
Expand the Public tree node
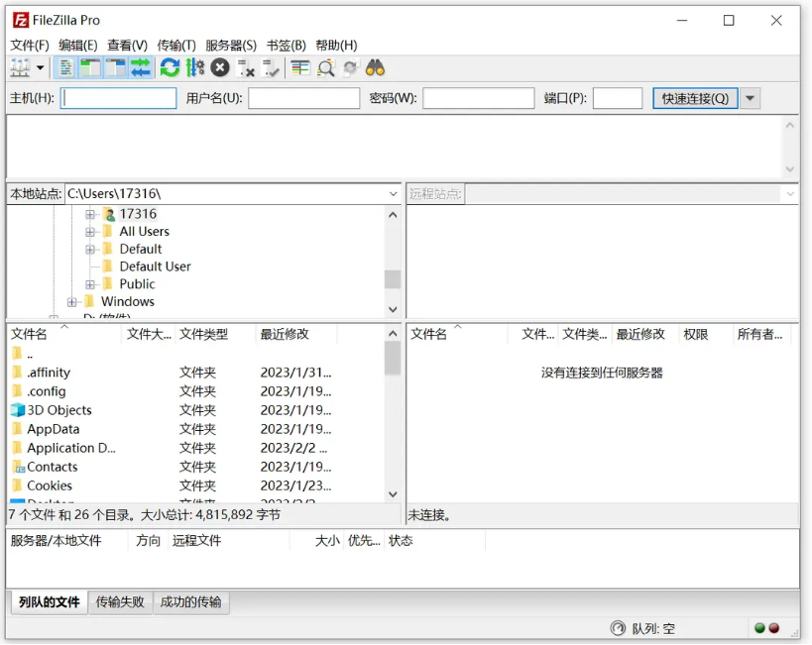tap(90, 284)
